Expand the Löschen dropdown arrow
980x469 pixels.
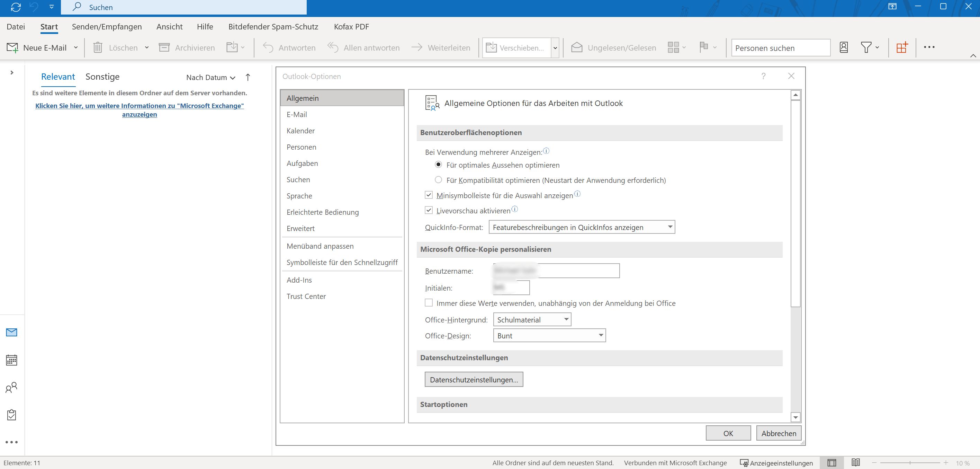click(146, 47)
